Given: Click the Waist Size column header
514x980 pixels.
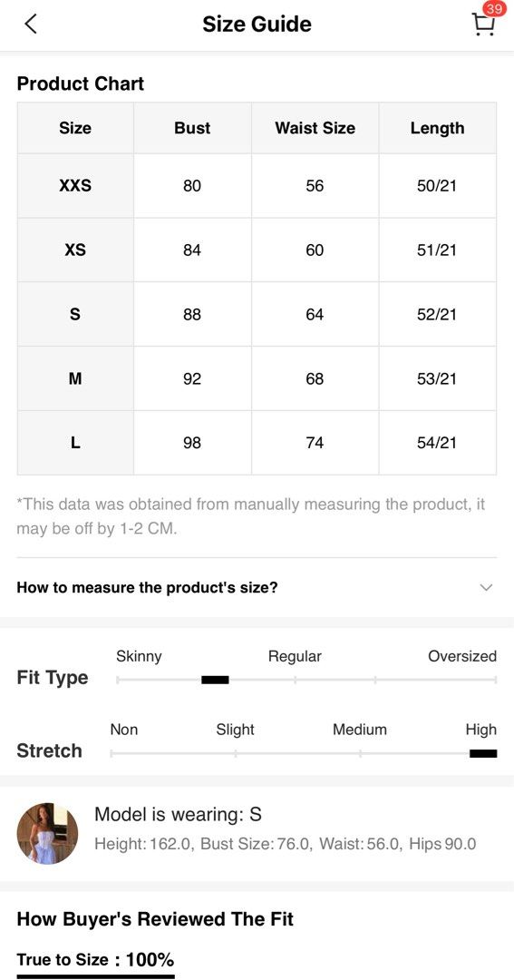Looking at the screenshot, I should [x=315, y=128].
